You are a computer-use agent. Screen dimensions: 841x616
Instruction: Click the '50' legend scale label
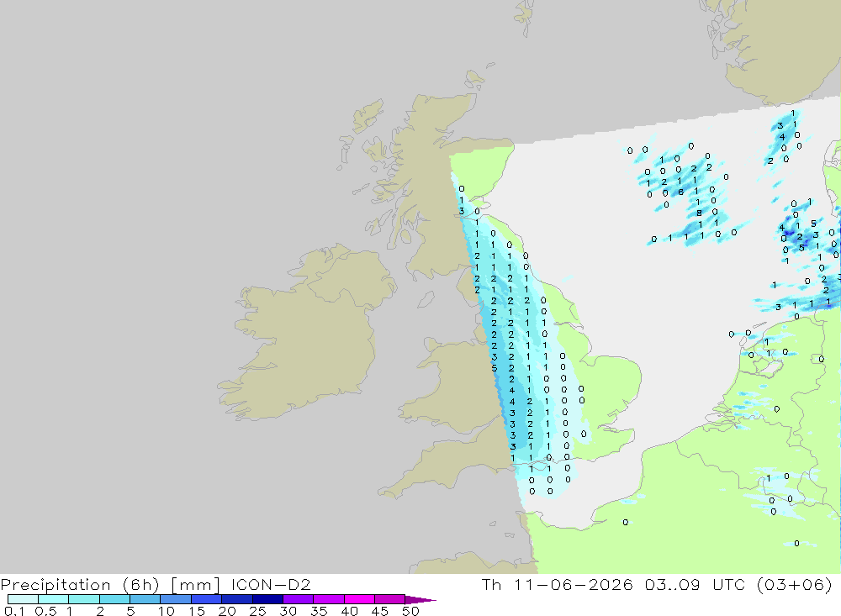pyautogui.click(x=410, y=611)
